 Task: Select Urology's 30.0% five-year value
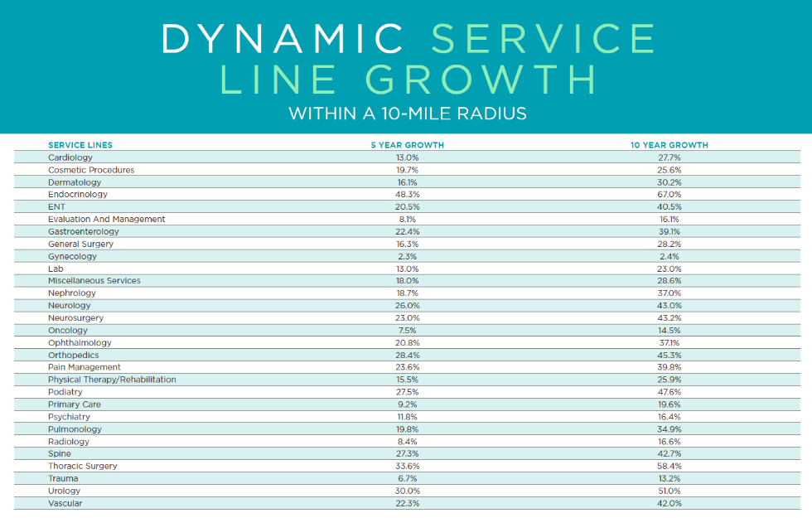click(x=407, y=491)
